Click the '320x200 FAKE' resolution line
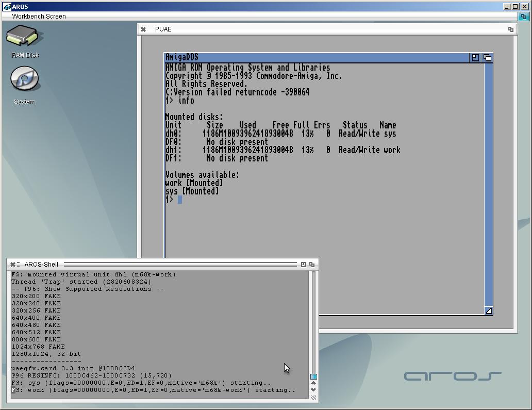 click(x=36, y=296)
